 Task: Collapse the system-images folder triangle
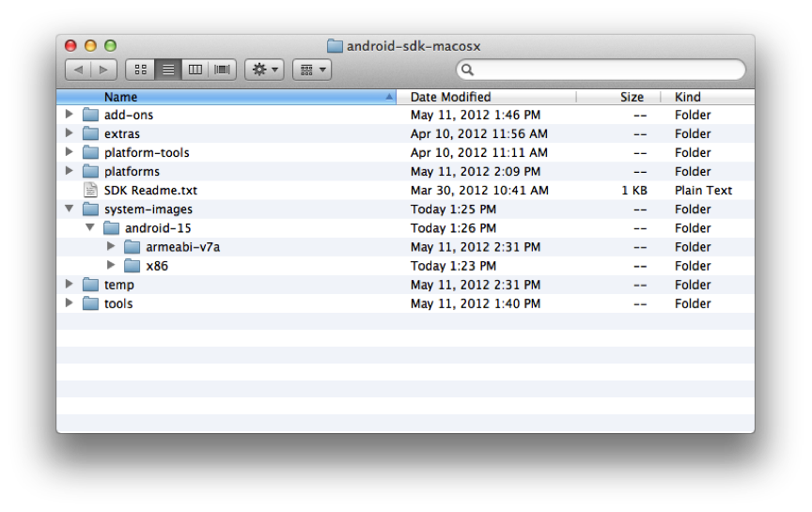click(x=69, y=209)
